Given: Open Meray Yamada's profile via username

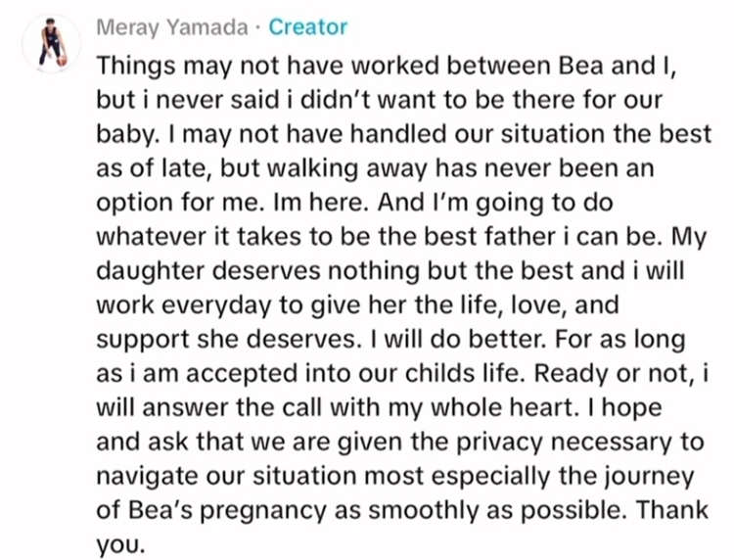Looking at the screenshot, I should pyautogui.click(x=172, y=27).
